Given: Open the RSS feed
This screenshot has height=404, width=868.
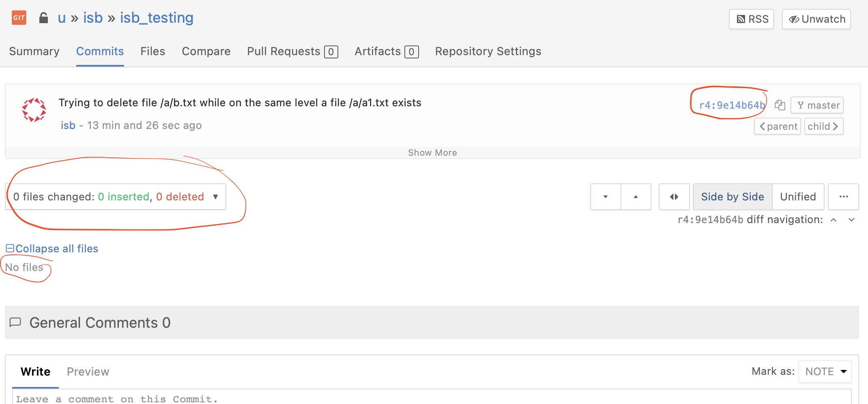Looking at the screenshot, I should [x=751, y=19].
